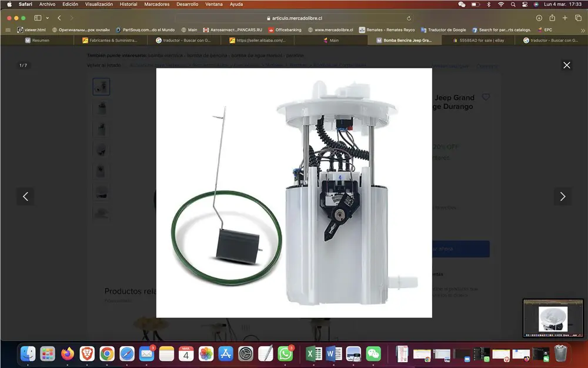588x368 pixels.
Task: Open Google Chrome from the Dock
Action: (x=106, y=354)
